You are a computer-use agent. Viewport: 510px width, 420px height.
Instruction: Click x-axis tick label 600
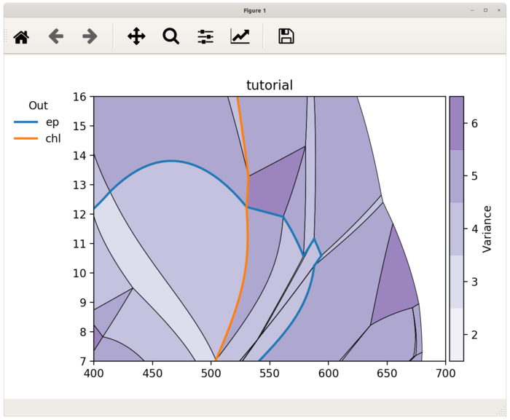point(328,373)
